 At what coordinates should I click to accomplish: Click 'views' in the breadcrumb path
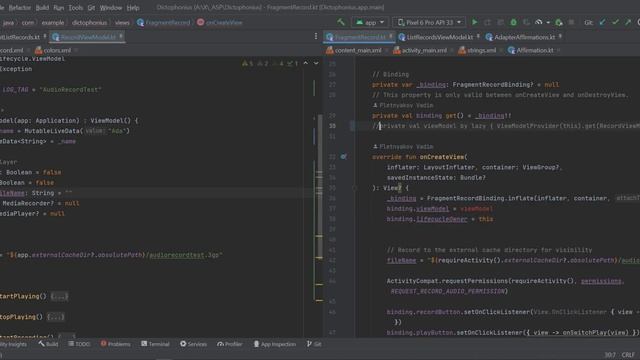click(x=122, y=22)
